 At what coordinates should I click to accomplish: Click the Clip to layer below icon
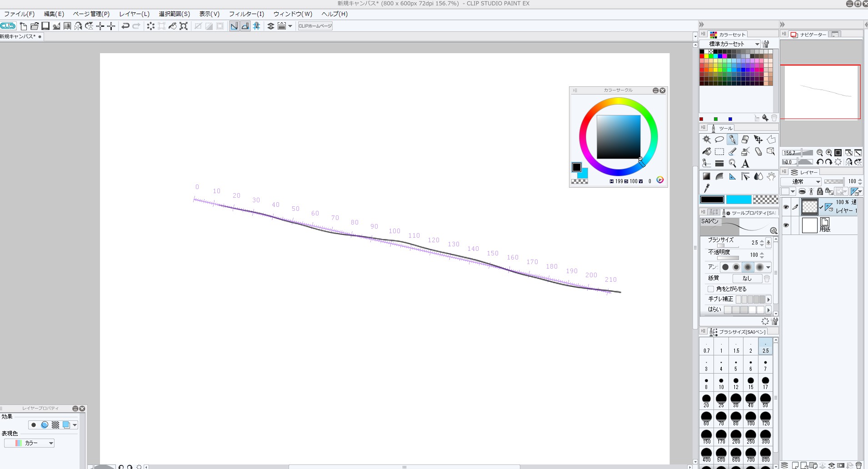tap(802, 191)
